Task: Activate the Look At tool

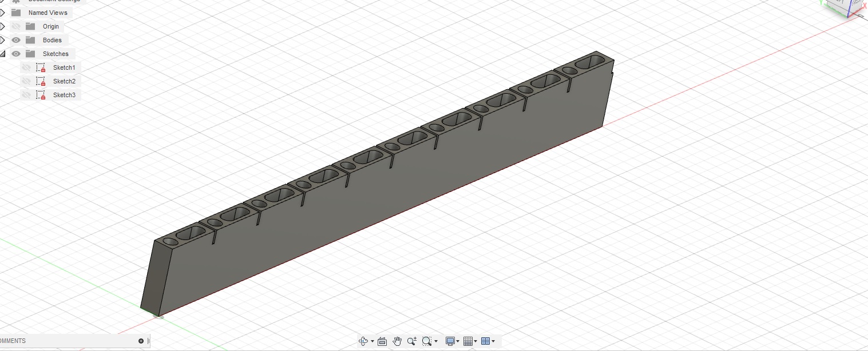Action: coord(382,341)
